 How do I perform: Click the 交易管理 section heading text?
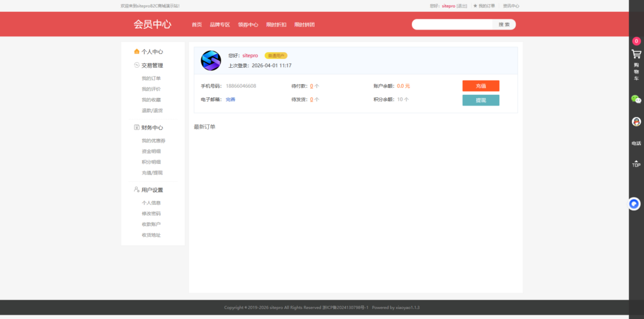pyautogui.click(x=152, y=65)
